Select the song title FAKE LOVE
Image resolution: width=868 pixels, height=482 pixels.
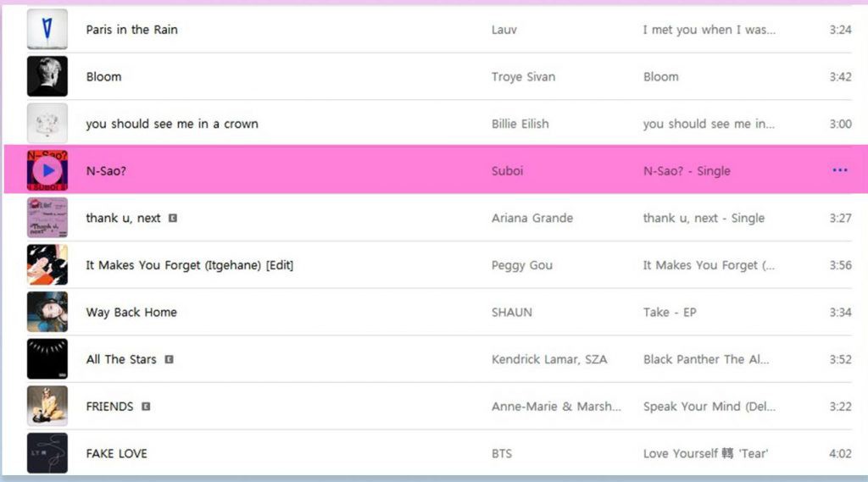click(116, 453)
